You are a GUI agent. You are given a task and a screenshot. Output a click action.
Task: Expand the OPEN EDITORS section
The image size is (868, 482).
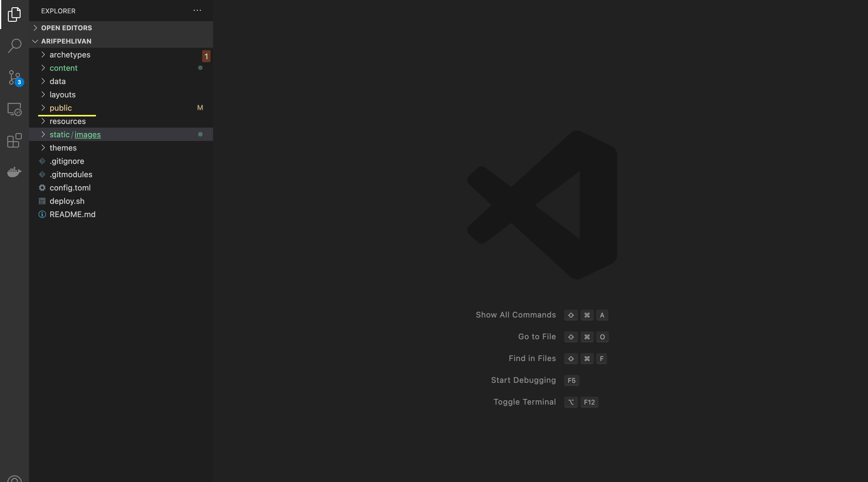35,28
